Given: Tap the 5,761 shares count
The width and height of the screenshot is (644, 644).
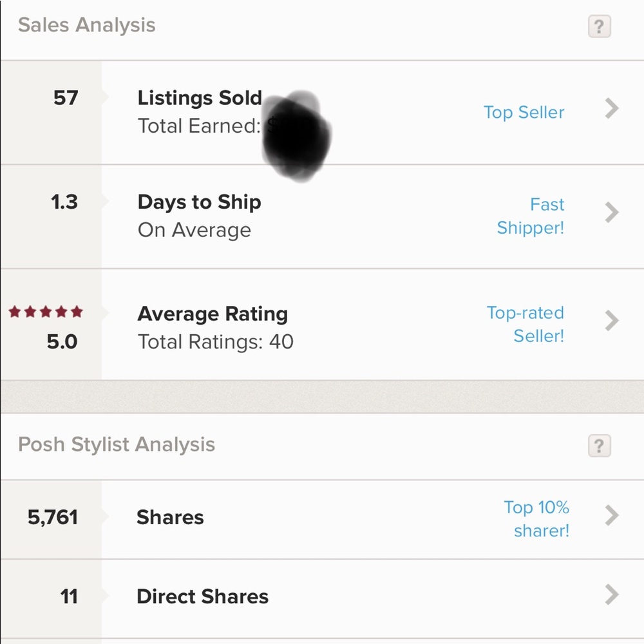Looking at the screenshot, I should 53,517.
